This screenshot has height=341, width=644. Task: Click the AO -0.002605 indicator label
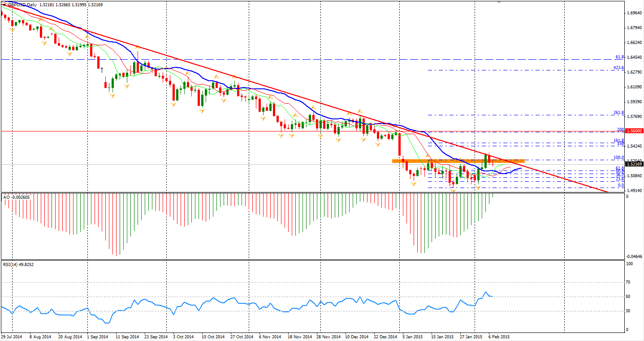click(x=16, y=197)
